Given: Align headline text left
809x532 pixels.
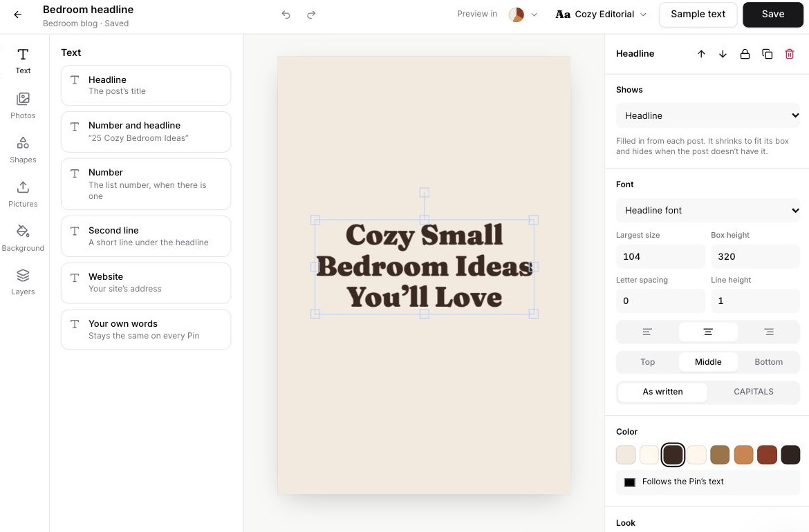Looking at the screenshot, I should click(x=647, y=332).
